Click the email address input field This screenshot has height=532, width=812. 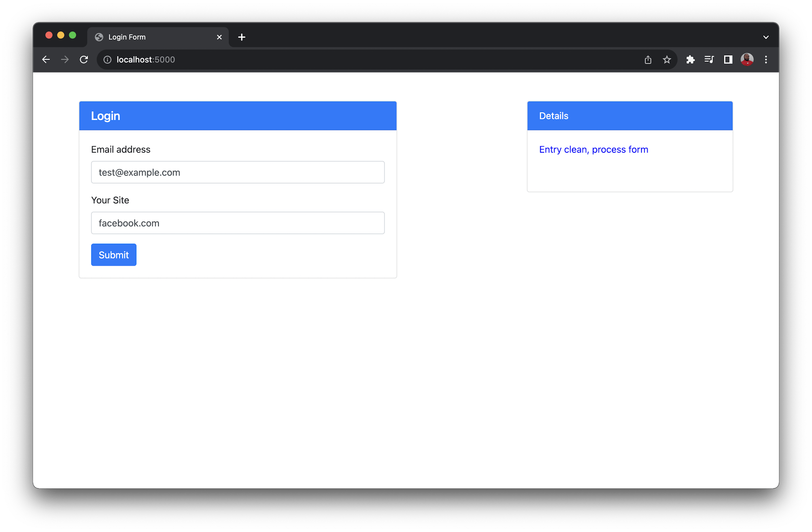pyautogui.click(x=238, y=172)
